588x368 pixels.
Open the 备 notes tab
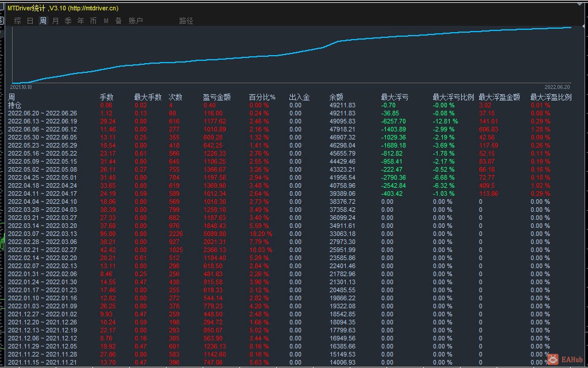pos(118,21)
